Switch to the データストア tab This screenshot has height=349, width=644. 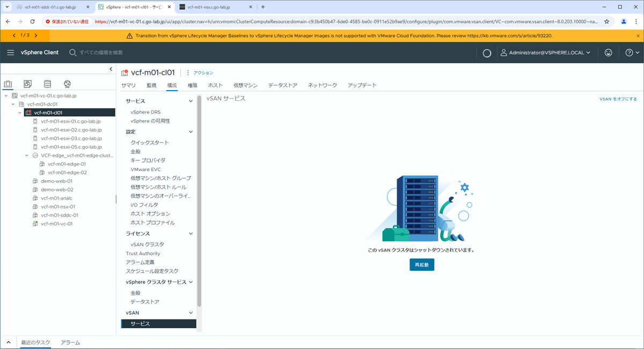coord(283,85)
